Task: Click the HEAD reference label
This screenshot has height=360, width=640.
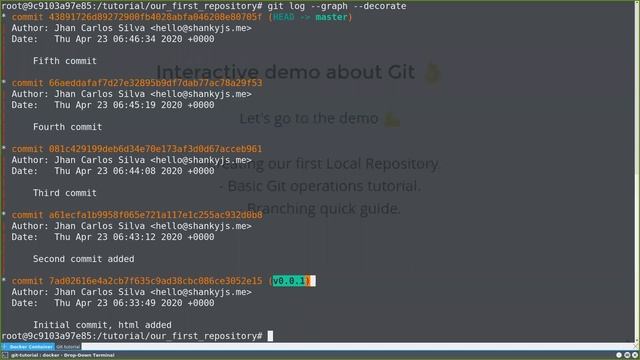Action: 283,17
